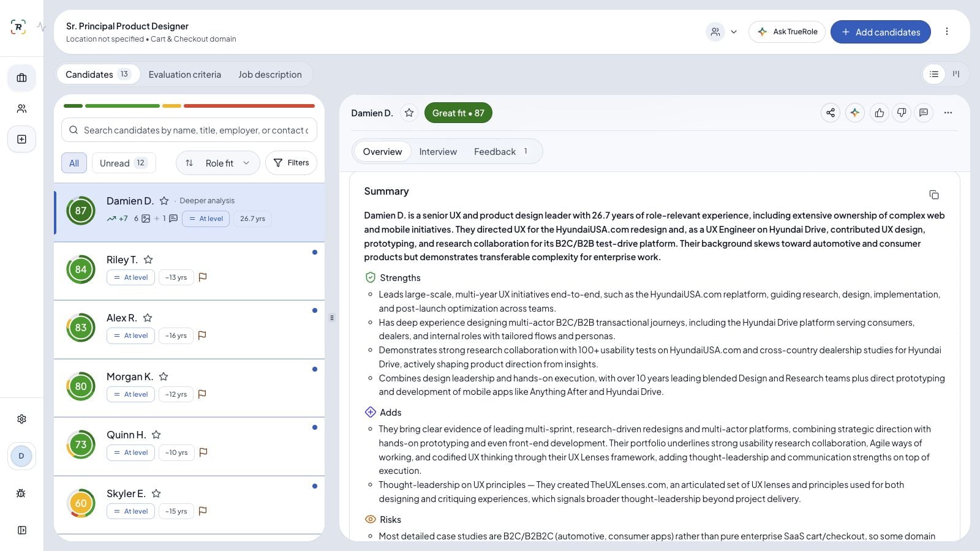
Task: Click the add-item plus icon in the sidebar
Action: coord(21,139)
